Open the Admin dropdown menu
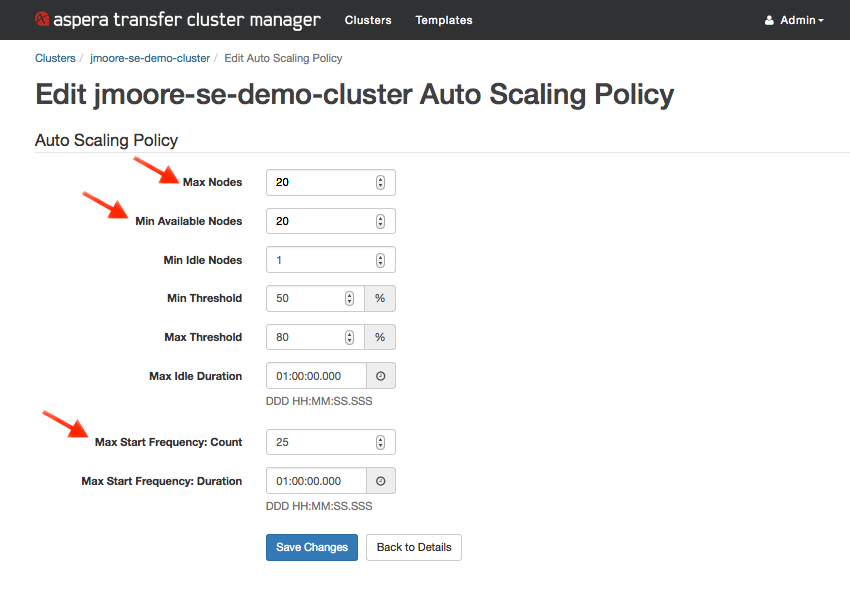850x591 pixels. (x=794, y=20)
